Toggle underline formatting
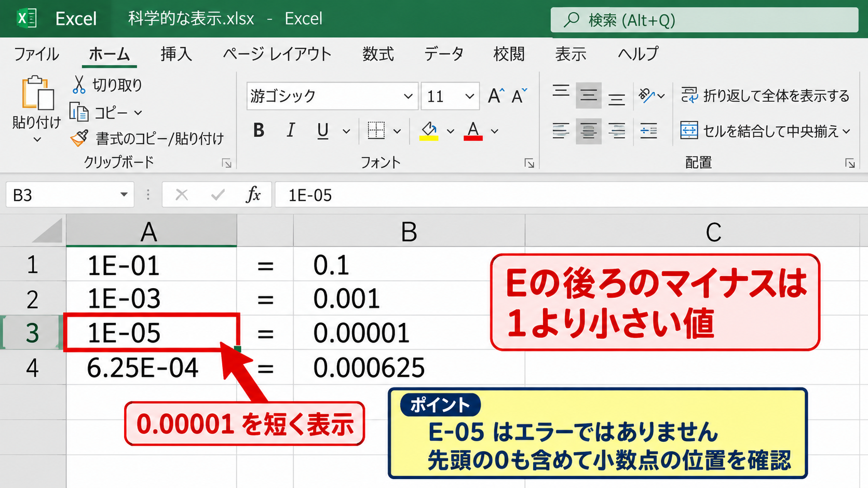This screenshot has width=868, height=488. coord(323,130)
